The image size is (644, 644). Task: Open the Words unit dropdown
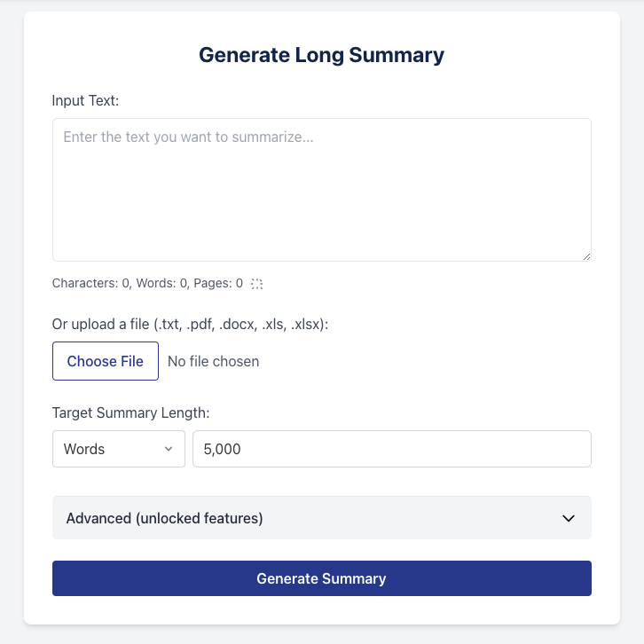tap(119, 449)
